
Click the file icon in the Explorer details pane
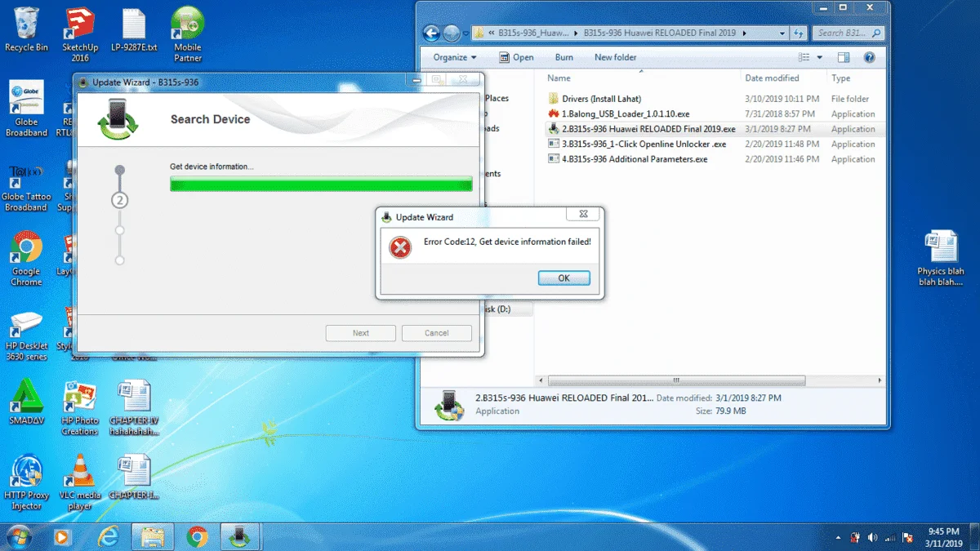(448, 405)
